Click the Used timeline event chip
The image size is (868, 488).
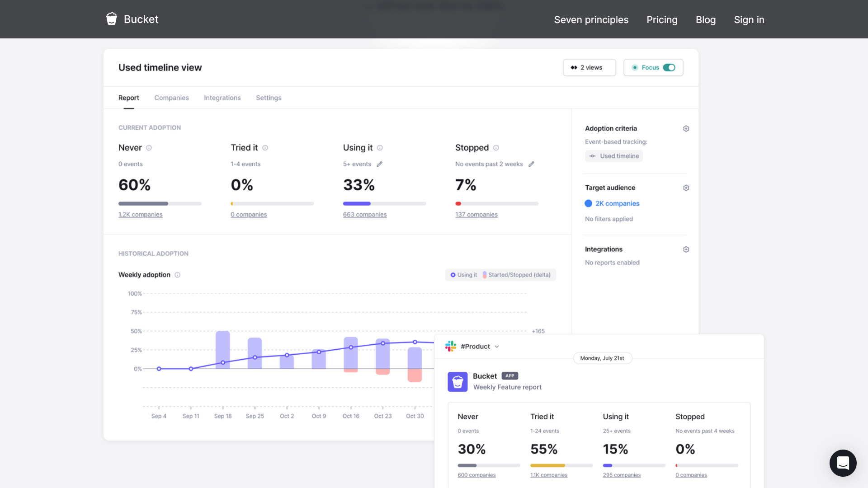click(614, 156)
